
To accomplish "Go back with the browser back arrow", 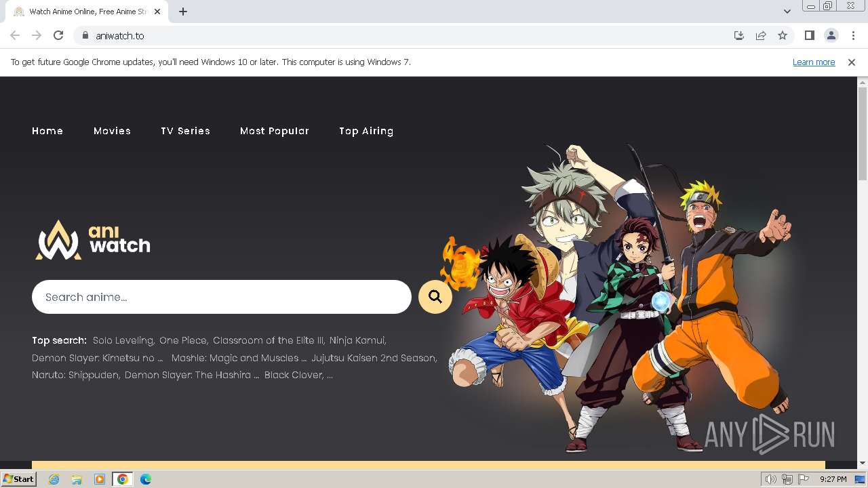I will click(x=15, y=35).
